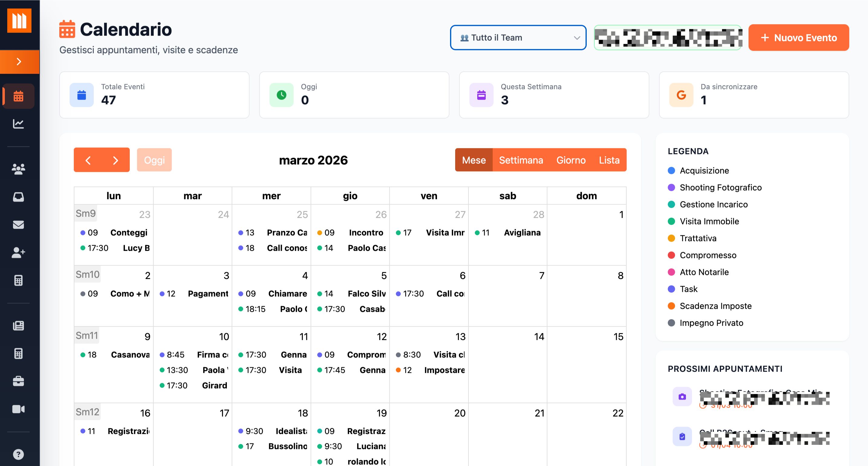Select the Giorno view tab
868x466 pixels.
570,160
